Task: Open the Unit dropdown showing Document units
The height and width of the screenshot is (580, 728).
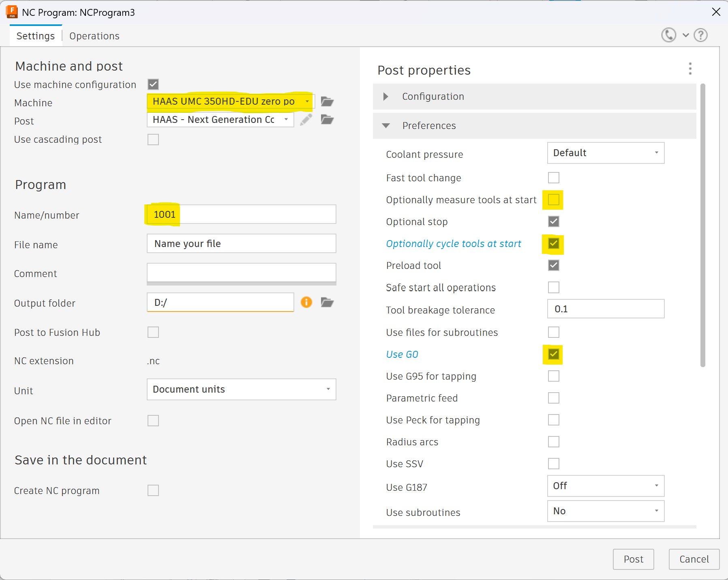Action: (x=241, y=389)
